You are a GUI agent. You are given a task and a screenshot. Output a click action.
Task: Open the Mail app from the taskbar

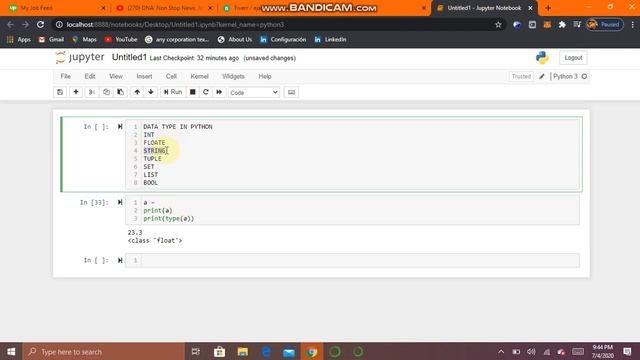click(289, 351)
